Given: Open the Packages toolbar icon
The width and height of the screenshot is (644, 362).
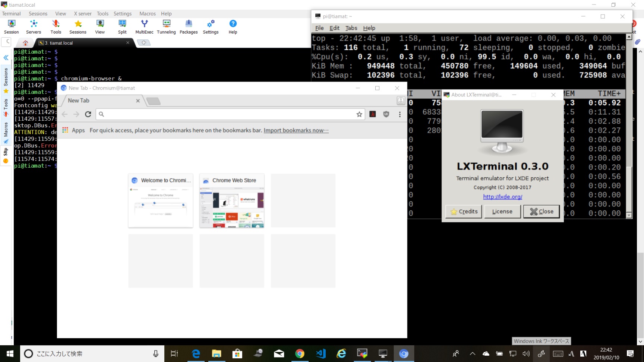Looking at the screenshot, I should [189, 27].
